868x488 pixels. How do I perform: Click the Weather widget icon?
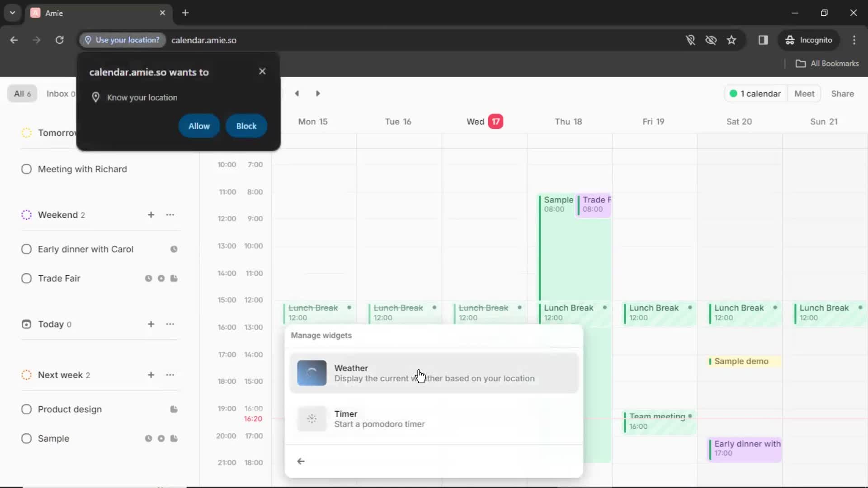(311, 372)
